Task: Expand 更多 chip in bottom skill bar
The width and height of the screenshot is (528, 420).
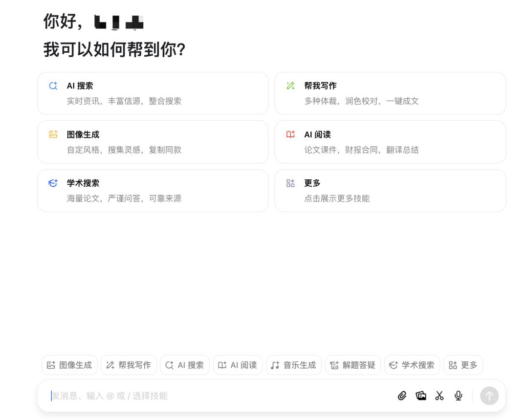Action: [462, 365]
